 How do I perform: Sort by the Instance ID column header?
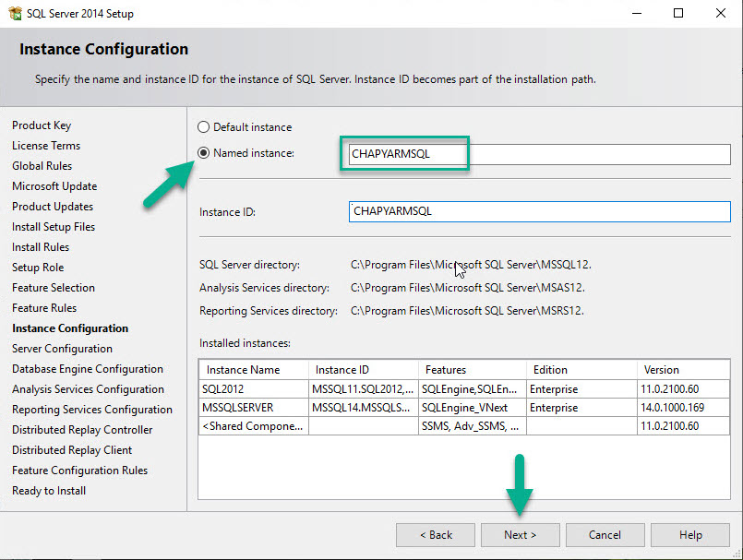pyautogui.click(x=364, y=370)
